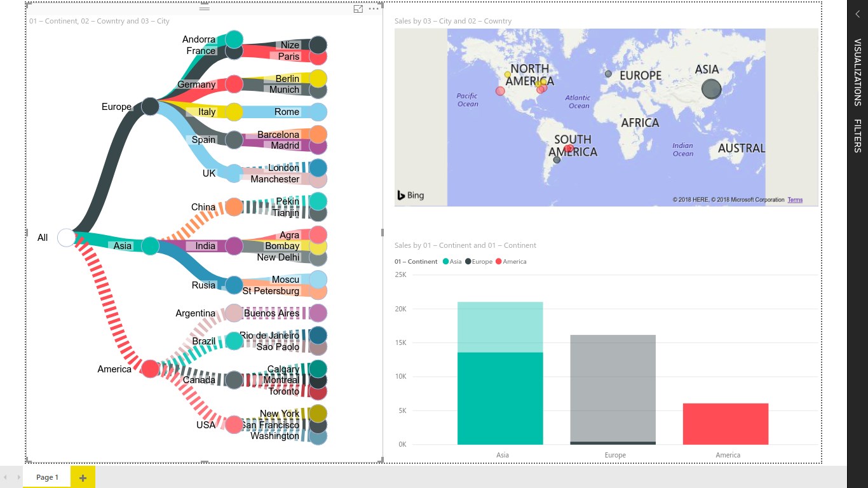Click the Manchester city node
Viewport: 868px width, 488px height.
tap(318, 180)
